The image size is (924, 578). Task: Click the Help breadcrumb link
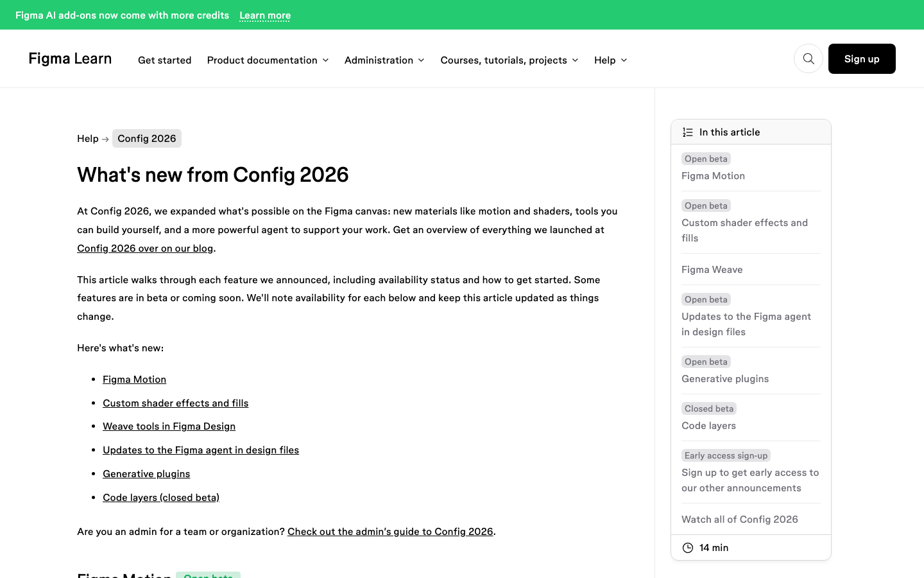[x=88, y=138]
